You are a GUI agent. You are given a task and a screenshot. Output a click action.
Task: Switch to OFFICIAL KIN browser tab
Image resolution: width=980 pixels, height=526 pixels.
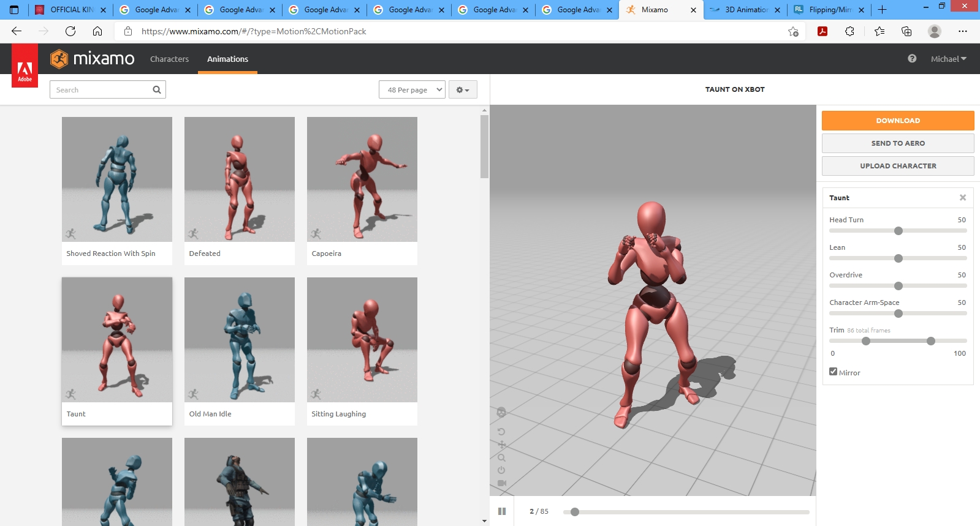[x=71, y=10]
